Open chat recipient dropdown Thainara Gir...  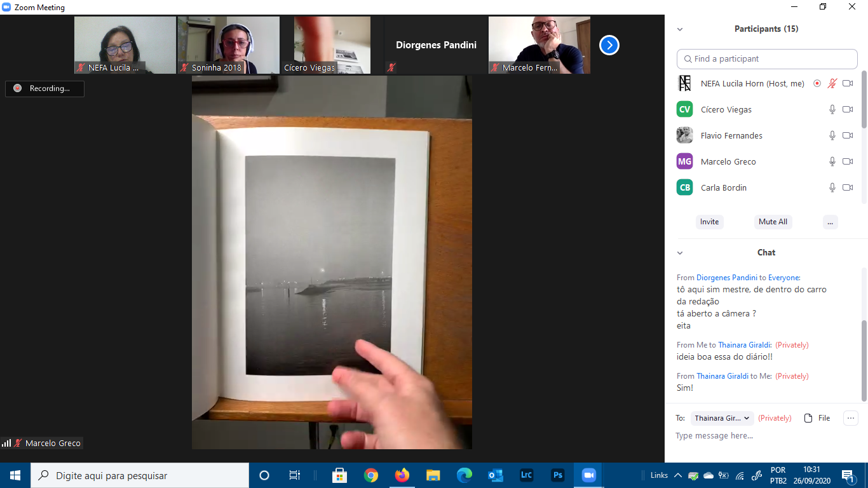coord(722,418)
